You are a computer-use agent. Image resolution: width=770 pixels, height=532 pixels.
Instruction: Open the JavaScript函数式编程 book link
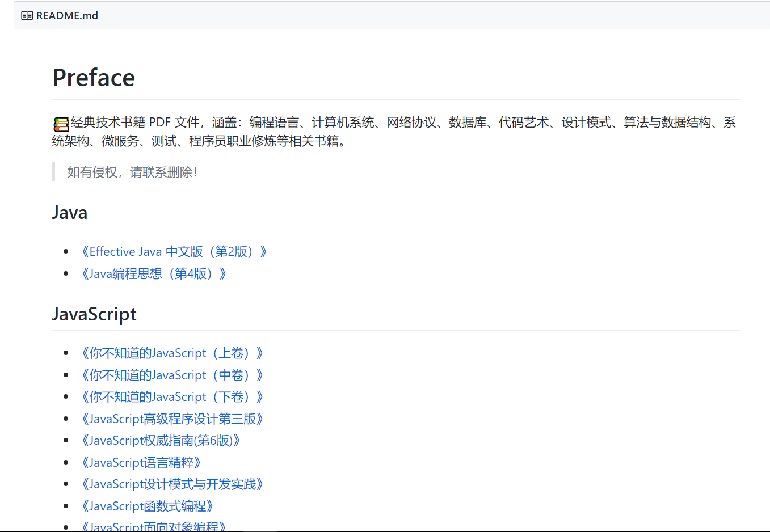(146, 506)
